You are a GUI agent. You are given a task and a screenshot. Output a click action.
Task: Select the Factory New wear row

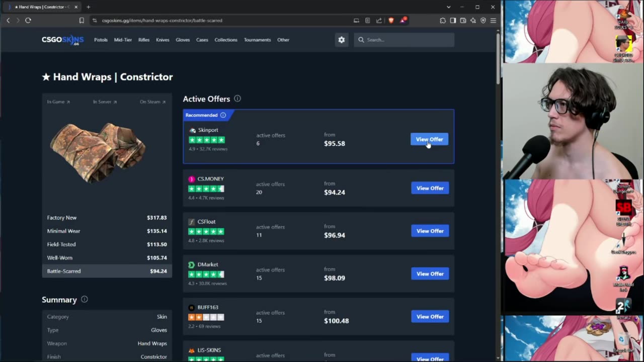click(107, 218)
